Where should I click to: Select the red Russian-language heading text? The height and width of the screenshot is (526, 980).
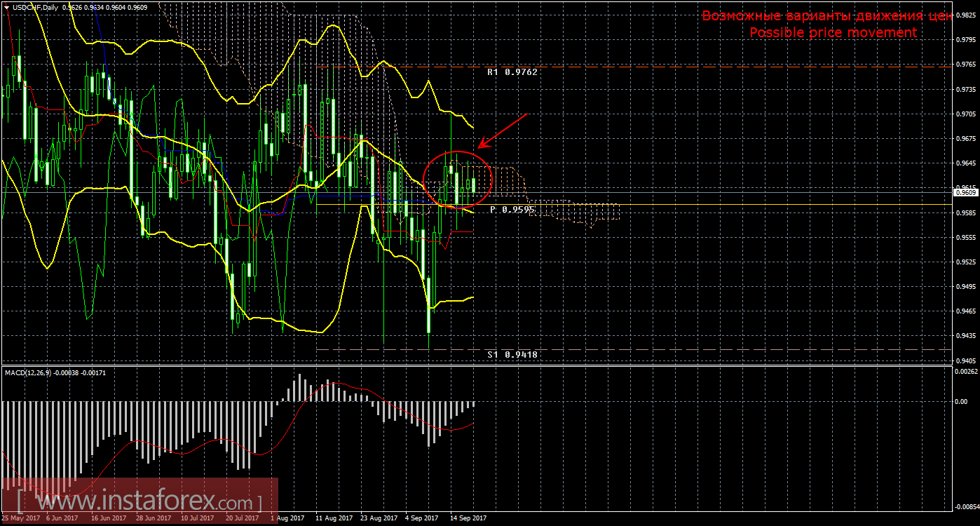(x=827, y=16)
